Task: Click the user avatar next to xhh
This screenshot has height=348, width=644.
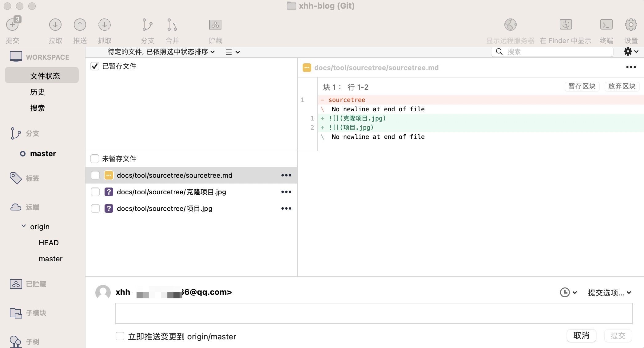Action: coord(103,292)
